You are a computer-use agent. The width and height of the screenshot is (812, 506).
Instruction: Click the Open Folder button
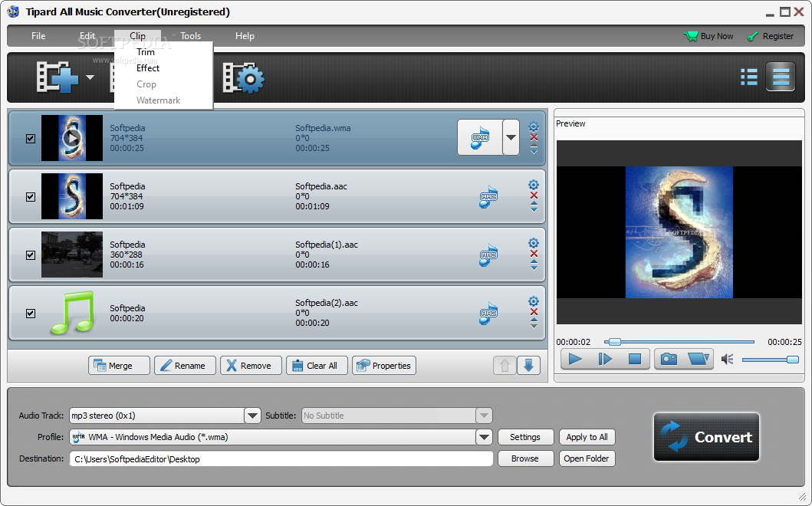tap(587, 459)
